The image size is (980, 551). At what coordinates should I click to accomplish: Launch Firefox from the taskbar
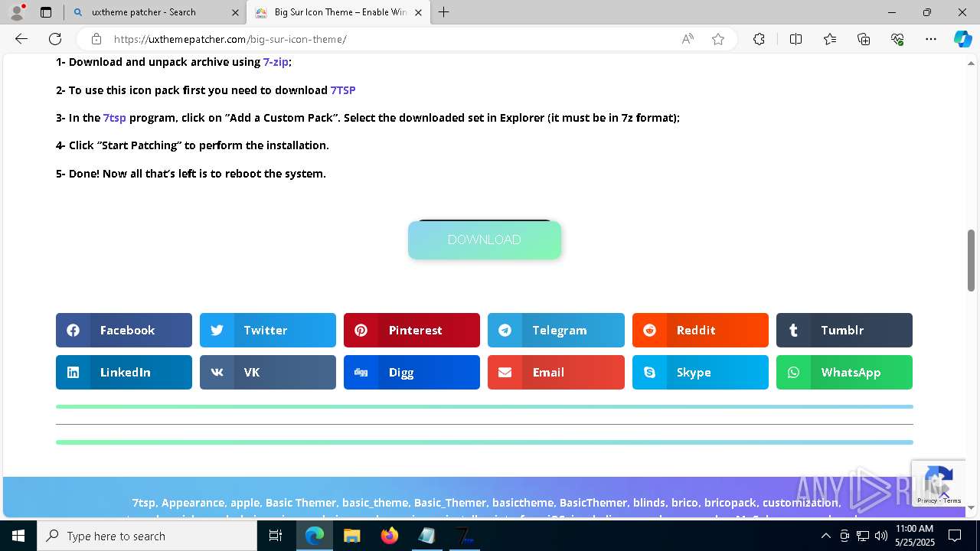click(390, 536)
